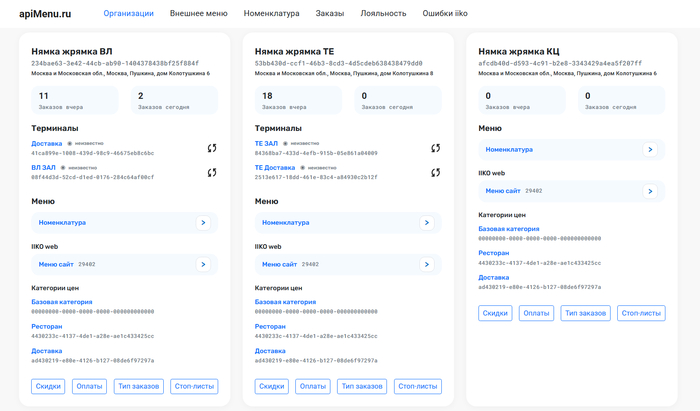The image size is (700, 411).
Task: Click Скидки button in Нямка жрямка ВЛ card
Action: click(x=48, y=386)
